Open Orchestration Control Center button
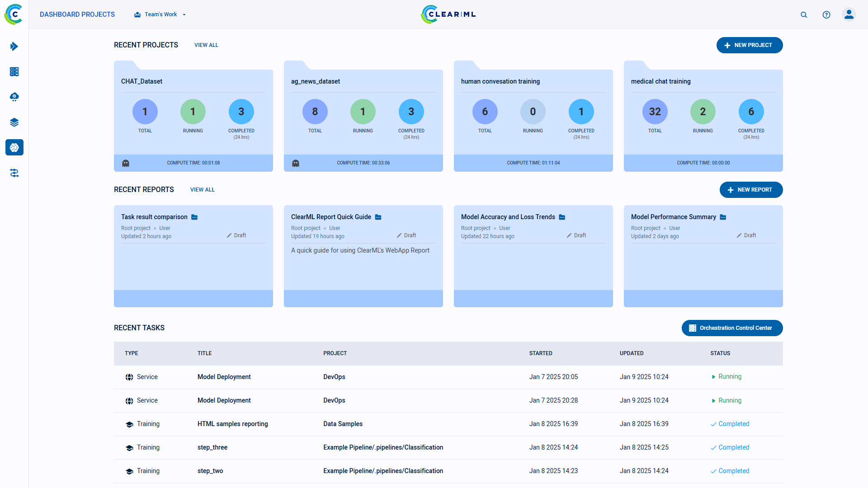Image resolution: width=868 pixels, height=488 pixels. [x=732, y=328]
